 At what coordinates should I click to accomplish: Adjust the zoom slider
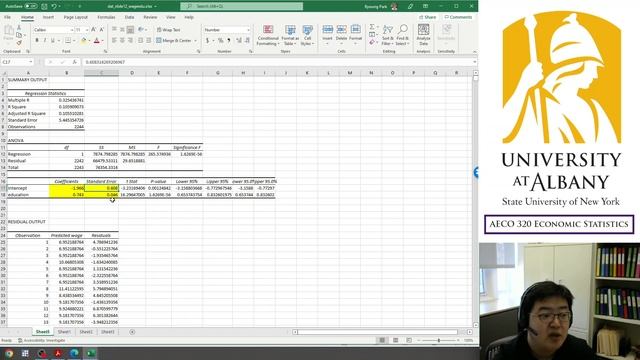(x=439, y=340)
